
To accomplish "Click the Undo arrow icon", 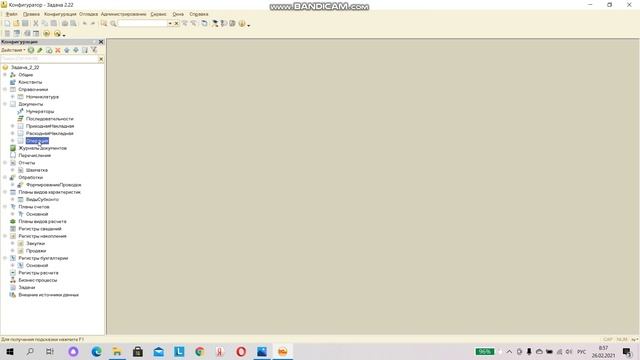I will tap(84, 24).
